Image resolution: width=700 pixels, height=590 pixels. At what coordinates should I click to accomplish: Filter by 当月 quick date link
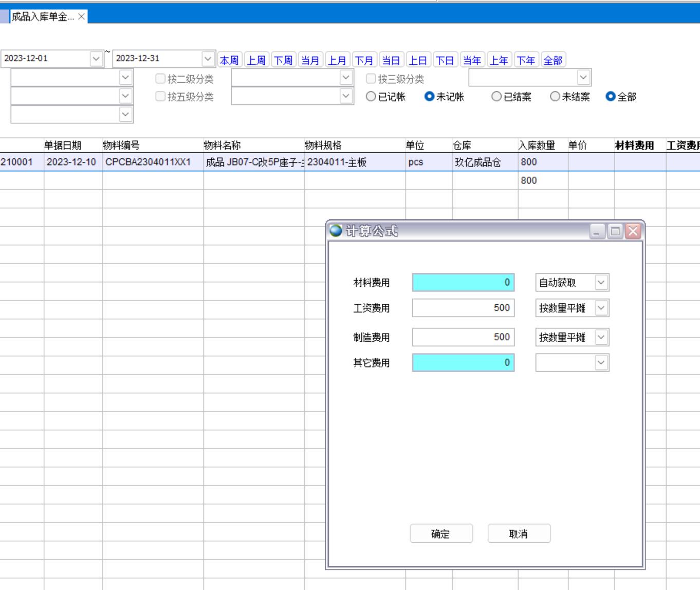[310, 61]
